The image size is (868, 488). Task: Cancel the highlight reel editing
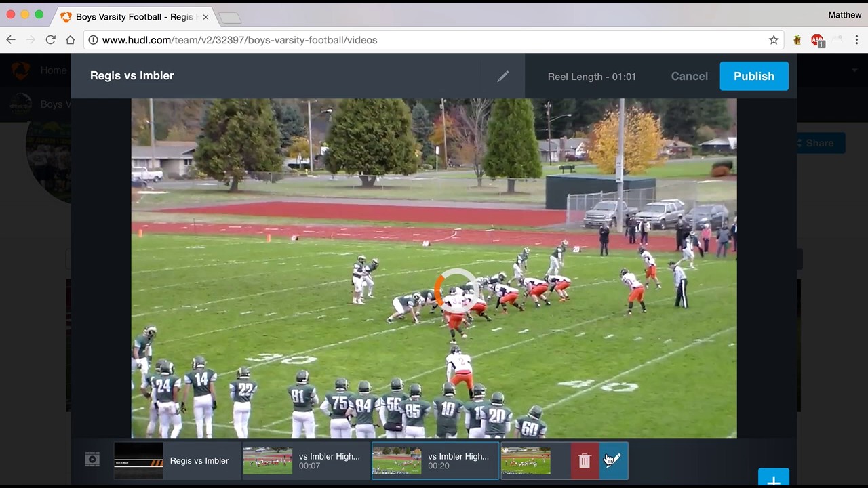tap(689, 76)
